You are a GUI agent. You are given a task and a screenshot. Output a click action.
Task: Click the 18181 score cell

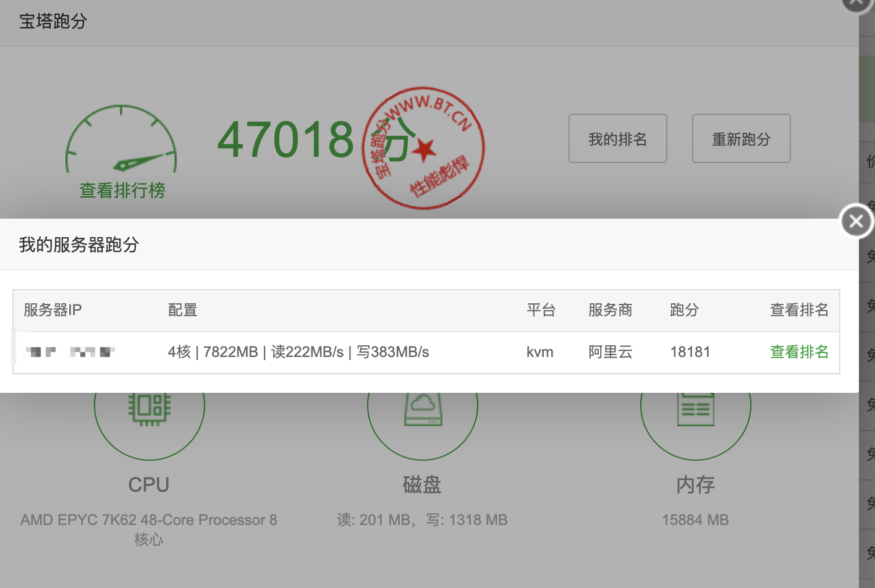690,352
